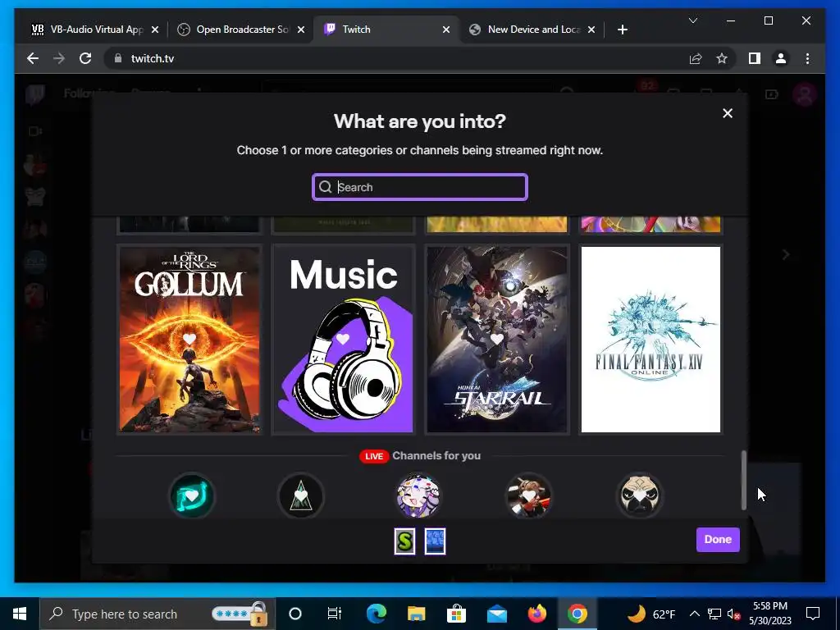
Task: Click the Windows taskbar search box
Action: pyautogui.click(x=157, y=614)
